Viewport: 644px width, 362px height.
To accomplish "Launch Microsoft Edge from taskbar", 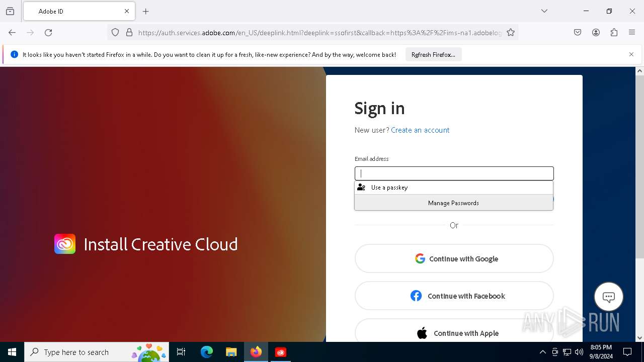I will (x=207, y=352).
